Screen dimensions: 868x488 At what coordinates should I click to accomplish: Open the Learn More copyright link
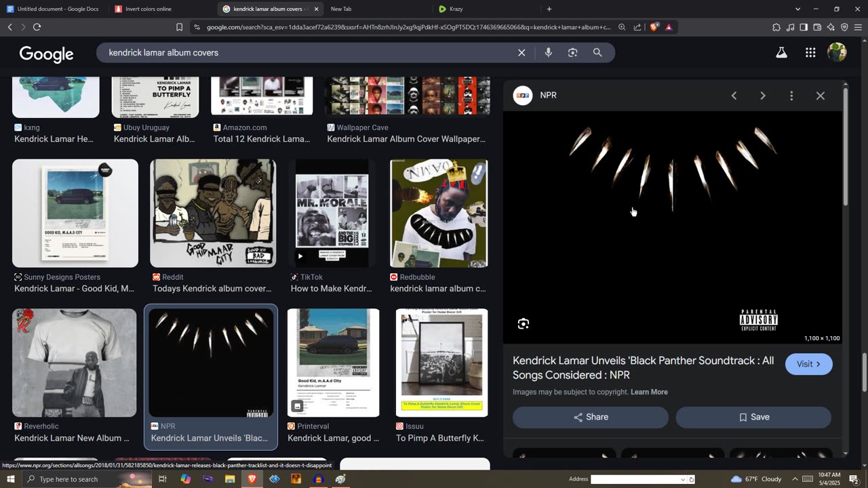(649, 392)
